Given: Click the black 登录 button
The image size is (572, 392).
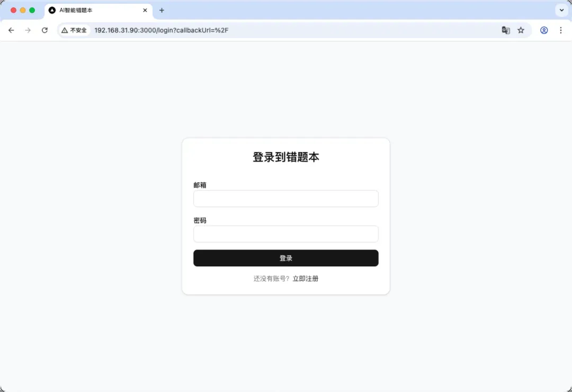Looking at the screenshot, I should tap(285, 258).
